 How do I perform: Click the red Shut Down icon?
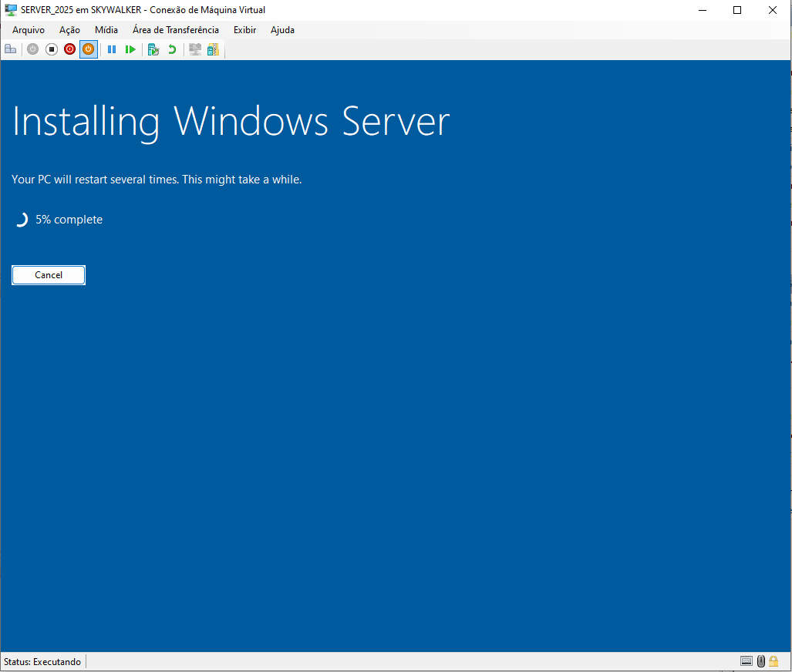click(x=70, y=49)
